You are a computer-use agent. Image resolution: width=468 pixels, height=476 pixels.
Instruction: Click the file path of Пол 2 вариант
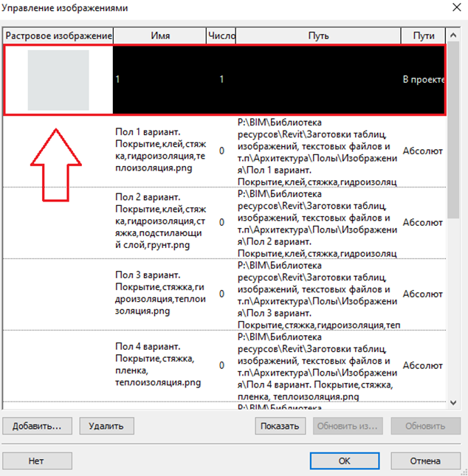point(317,224)
